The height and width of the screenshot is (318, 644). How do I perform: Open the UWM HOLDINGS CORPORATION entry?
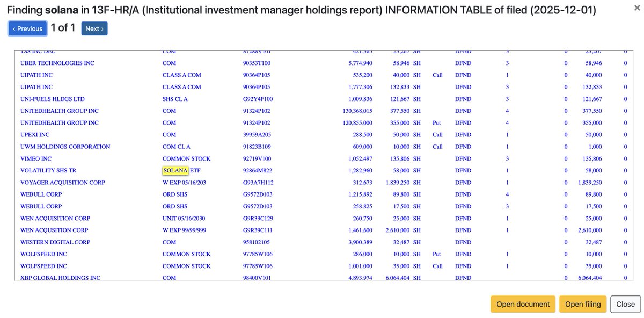coord(65,146)
